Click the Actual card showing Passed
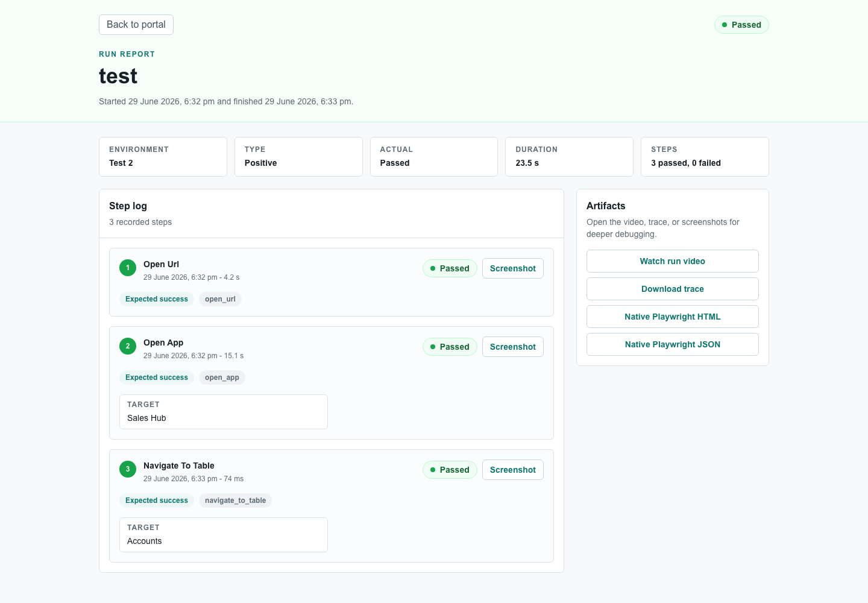Viewport: 868px width, 603px height. pos(434,157)
